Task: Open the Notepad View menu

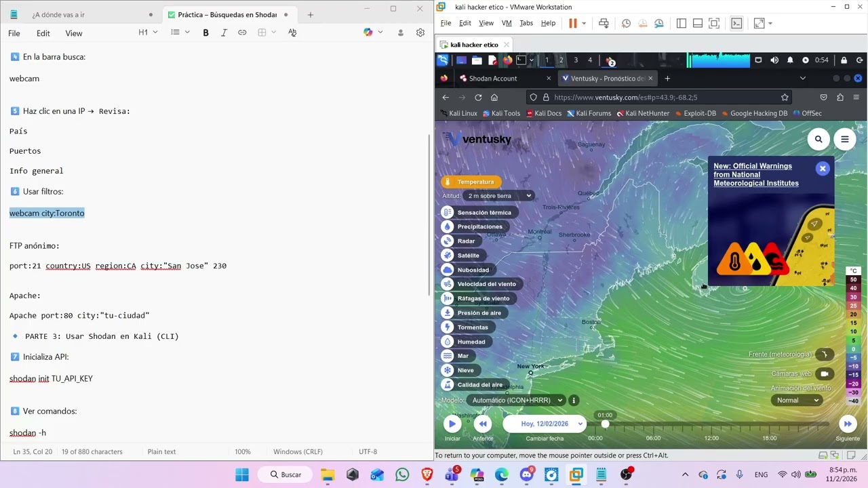Action: click(x=74, y=33)
